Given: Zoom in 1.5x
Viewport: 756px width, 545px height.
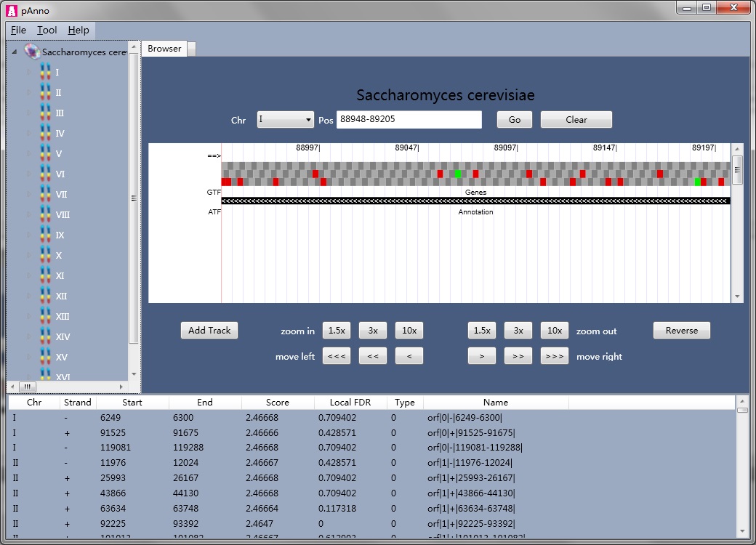Looking at the screenshot, I should point(337,330).
